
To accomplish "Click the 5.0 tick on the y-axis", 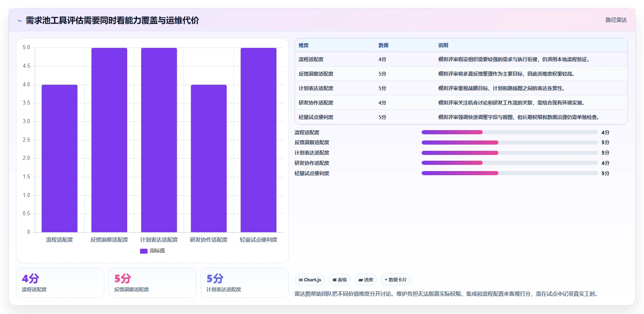I will tap(26, 48).
